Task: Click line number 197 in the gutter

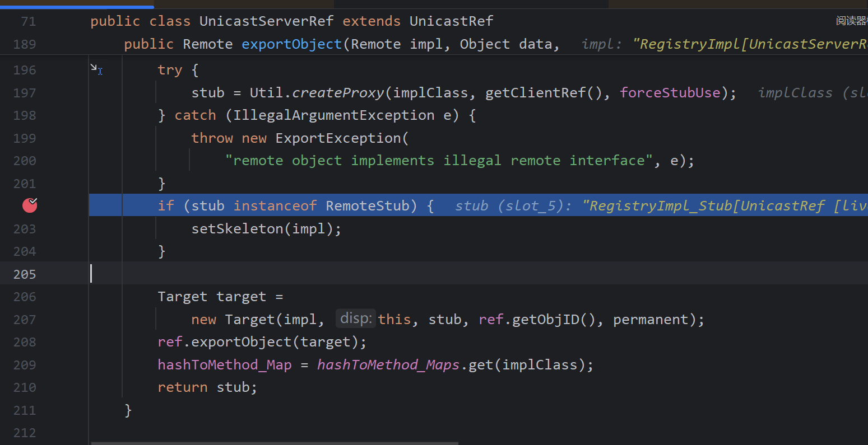Action: [x=25, y=93]
